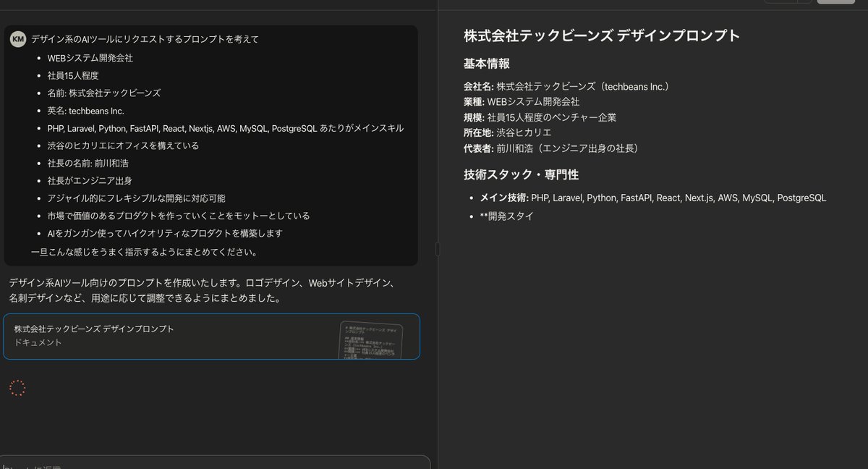This screenshot has width=868, height=469.
Task: Click the loading spinner indicator
Action: pos(17,388)
